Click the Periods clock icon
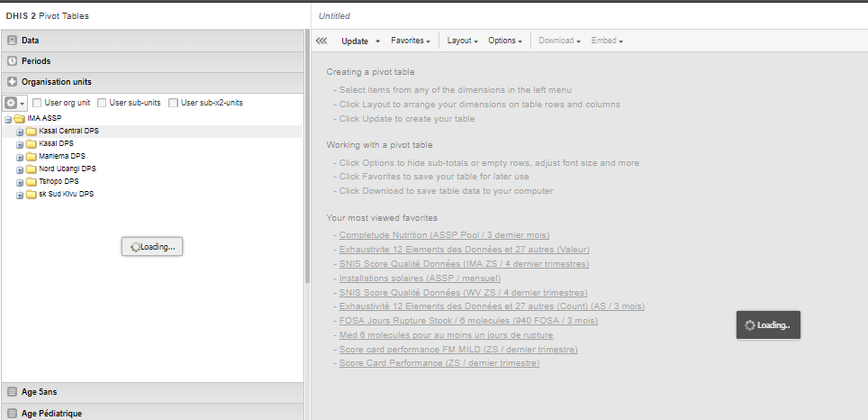 (13, 61)
